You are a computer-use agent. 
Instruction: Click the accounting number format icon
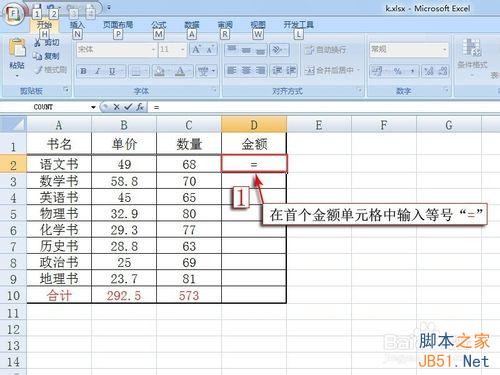click(x=377, y=71)
